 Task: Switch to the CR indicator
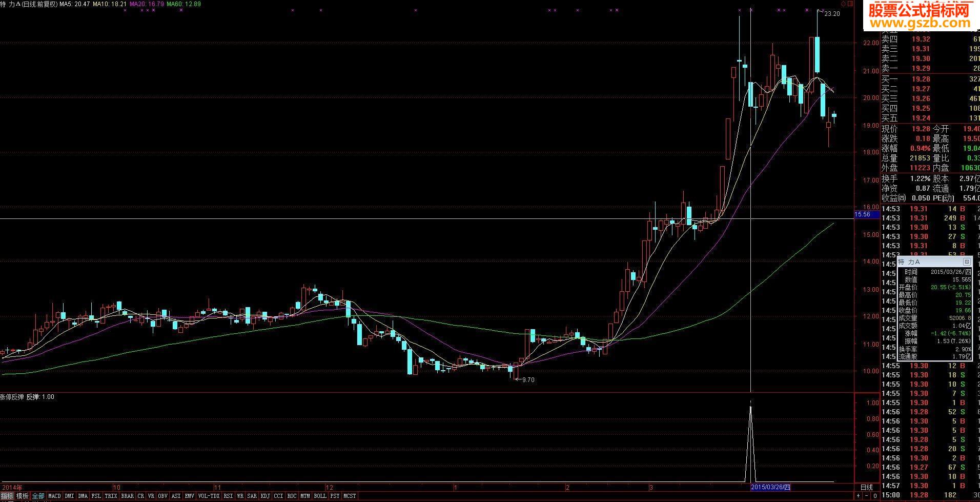tap(141, 496)
